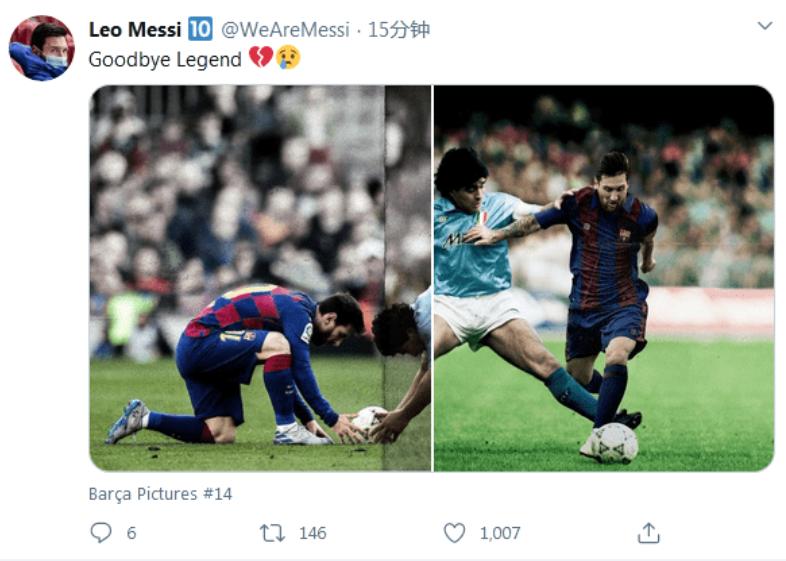This screenshot has height=561, width=786.
Task: Click the retweet count 146
Action: pyautogui.click(x=312, y=533)
